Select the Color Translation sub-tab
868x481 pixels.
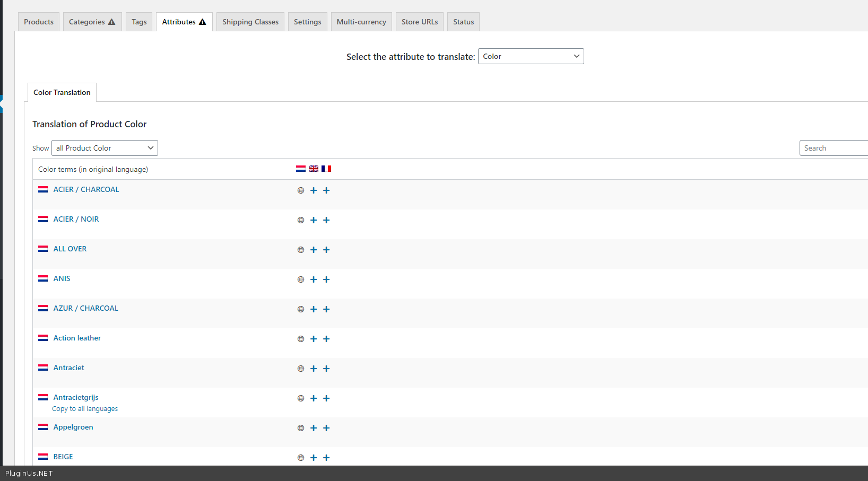(x=62, y=92)
